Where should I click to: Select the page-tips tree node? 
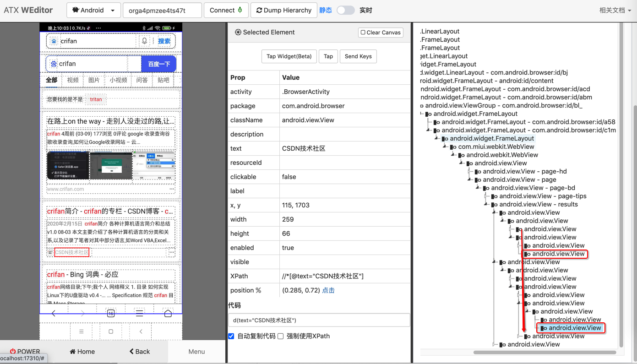543,196
